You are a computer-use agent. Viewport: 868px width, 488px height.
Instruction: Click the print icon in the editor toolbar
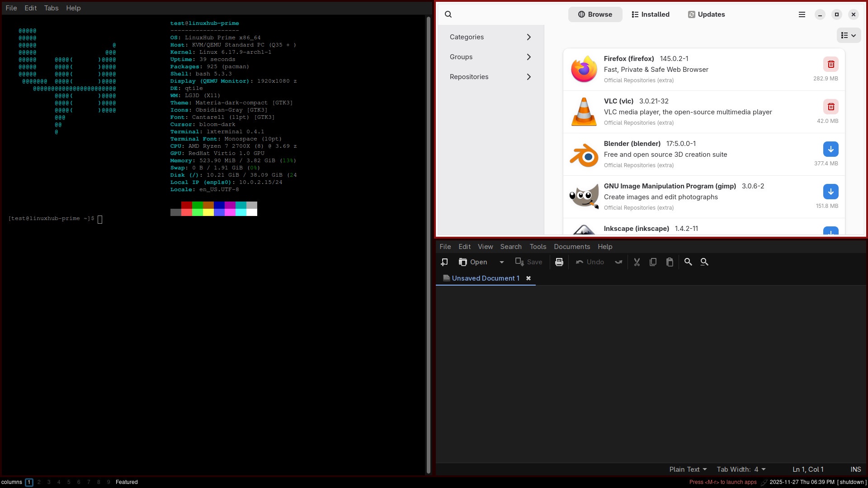tap(559, 262)
